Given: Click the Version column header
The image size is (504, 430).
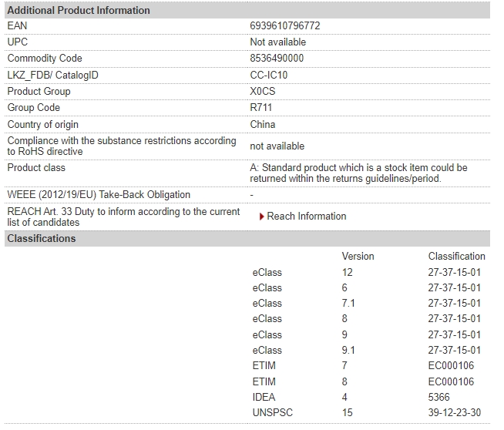Looking at the screenshot, I should pos(358,256).
